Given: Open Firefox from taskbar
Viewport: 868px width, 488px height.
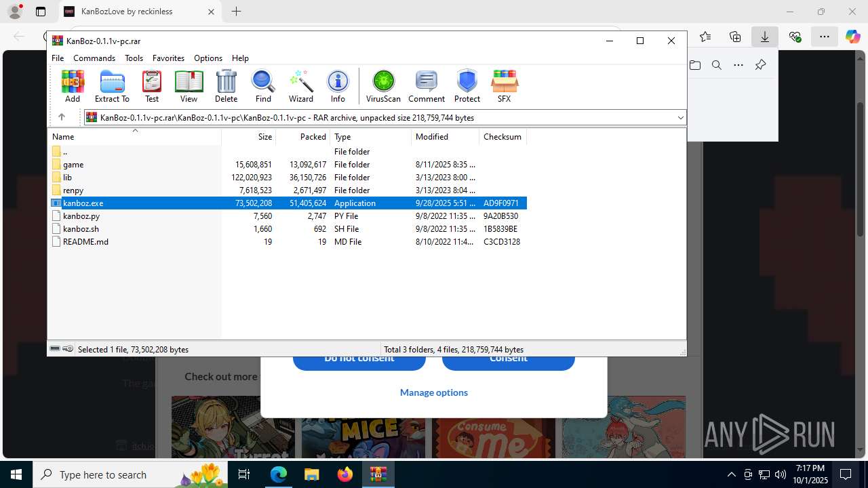Looking at the screenshot, I should click(345, 474).
